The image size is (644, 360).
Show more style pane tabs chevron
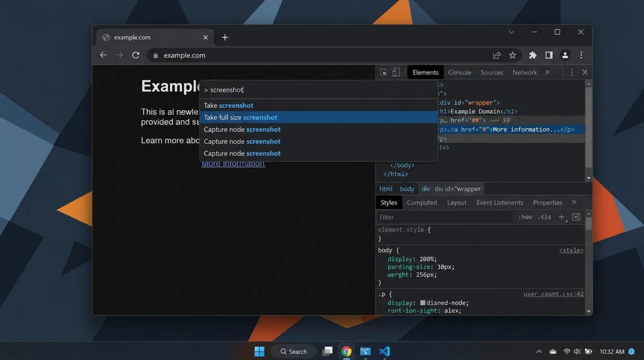[574, 203]
